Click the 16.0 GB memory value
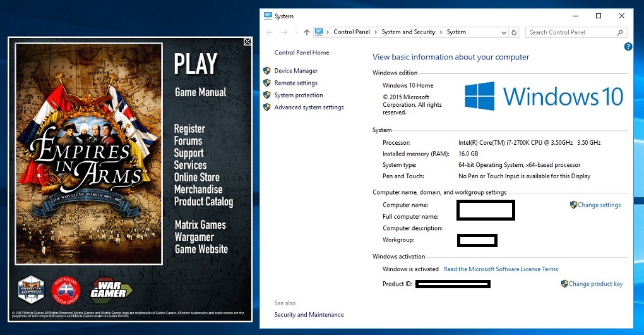The width and height of the screenshot is (644, 335). [468, 154]
